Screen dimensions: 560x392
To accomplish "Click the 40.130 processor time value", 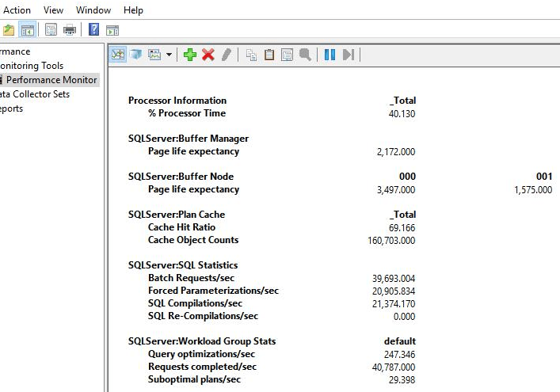I will (x=402, y=114).
